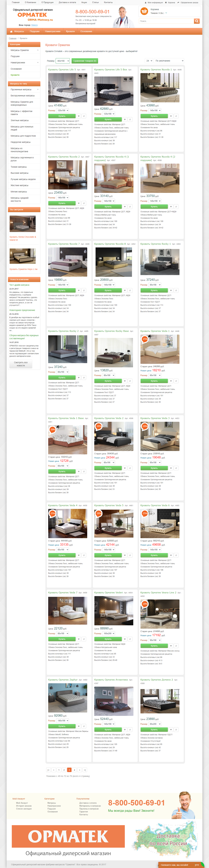Expand Матрасы Орматек category plus sign
The width and height of the screenshot is (209, 868).
(38, 50)
